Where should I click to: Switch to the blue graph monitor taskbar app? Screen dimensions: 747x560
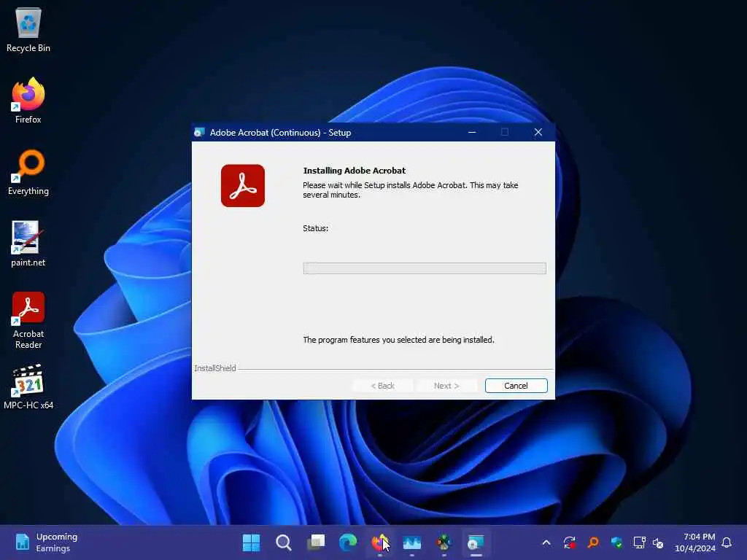412,542
